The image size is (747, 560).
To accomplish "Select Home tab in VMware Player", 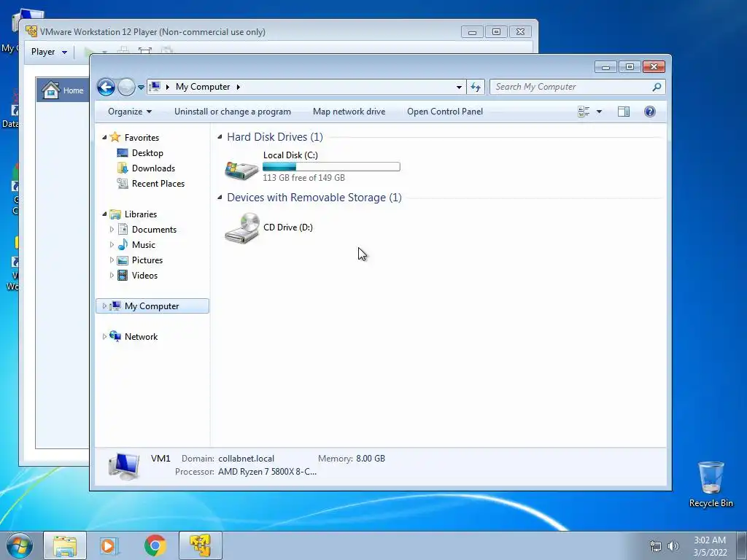I will [x=63, y=90].
